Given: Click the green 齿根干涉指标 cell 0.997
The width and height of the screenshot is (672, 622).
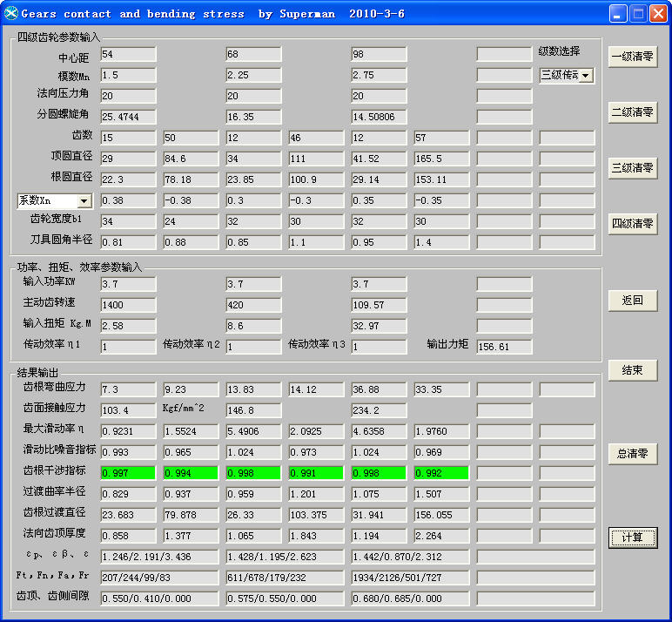Looking at the screenshot, I should click(128, 473).
